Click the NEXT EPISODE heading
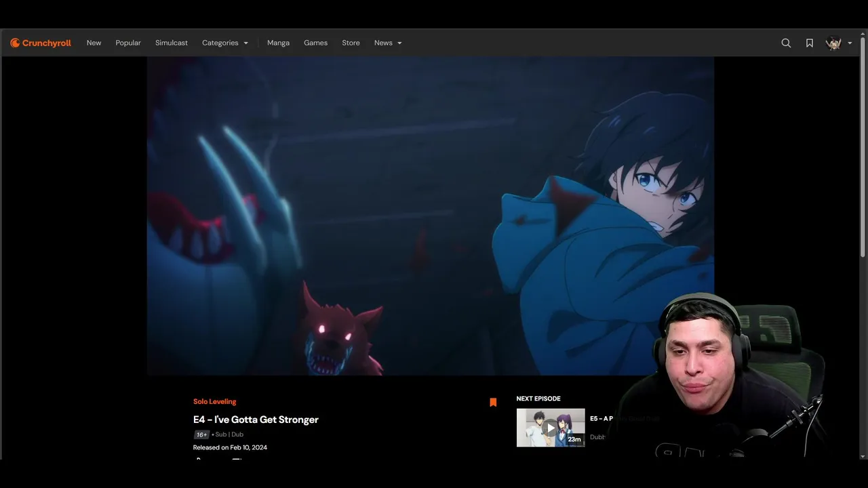 (538, 399)
